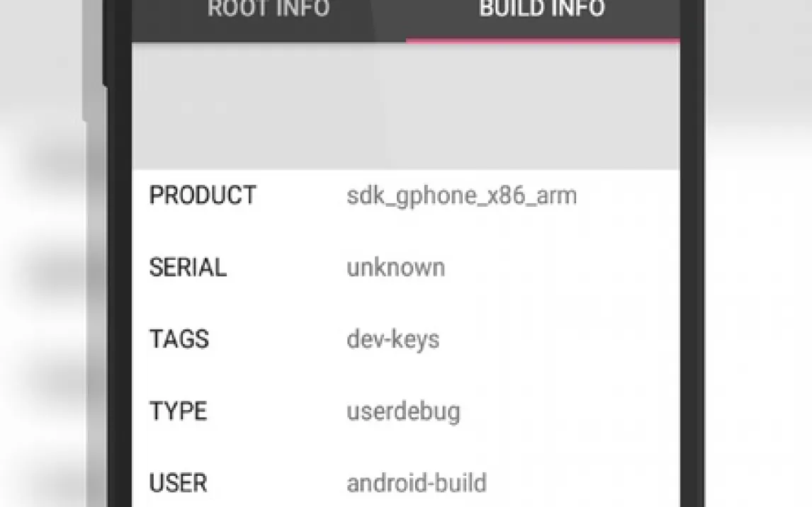Switch to the ROOT INFO tab
The width and height of the screenshot is (812, 507).
[x=269, y=11]
